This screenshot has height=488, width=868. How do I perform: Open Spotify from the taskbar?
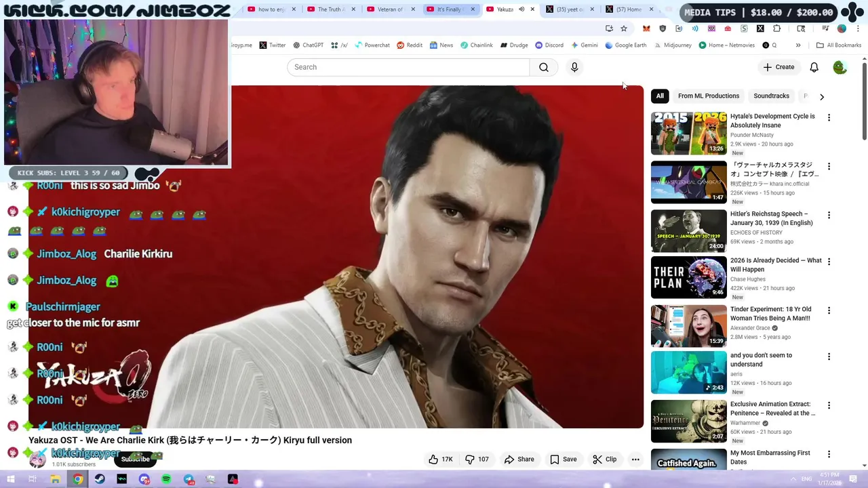click(x=166, y=479)
